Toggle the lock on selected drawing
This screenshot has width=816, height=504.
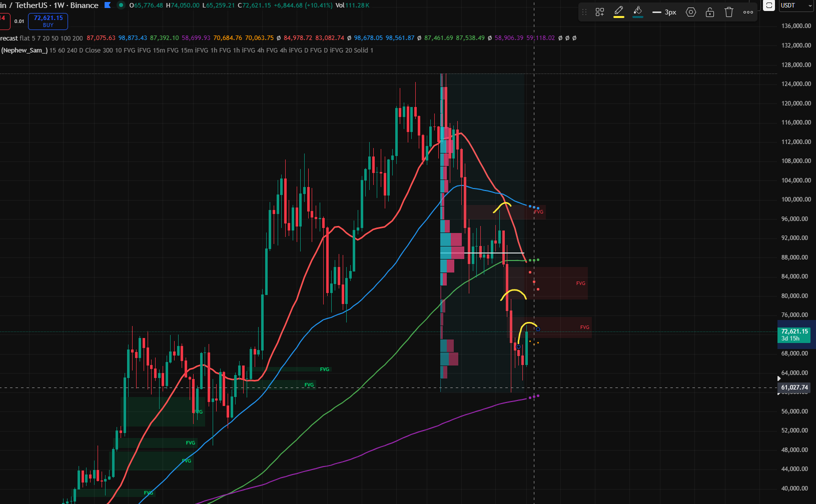pos(710,12)
